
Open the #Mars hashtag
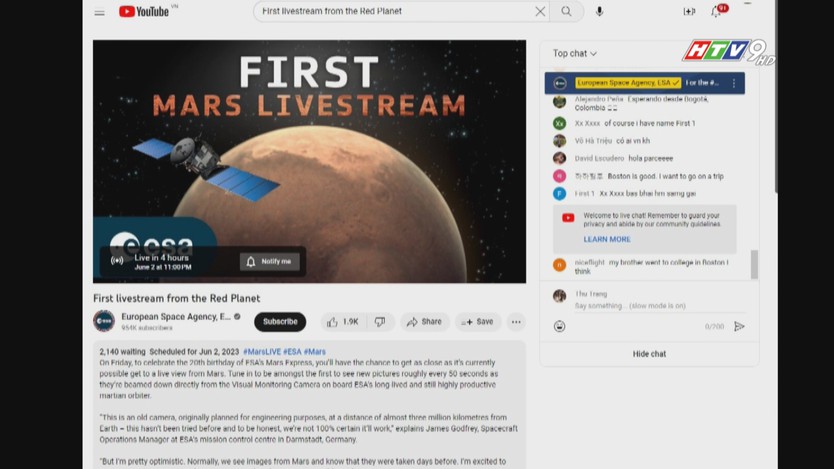tap(314, 352)
